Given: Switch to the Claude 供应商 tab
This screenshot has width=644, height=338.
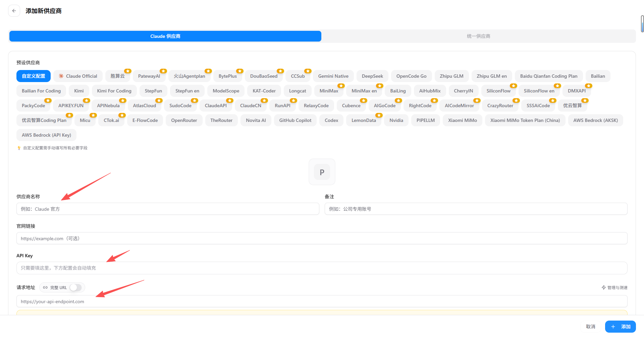Looking at the screenshot, I should (165, 36).
